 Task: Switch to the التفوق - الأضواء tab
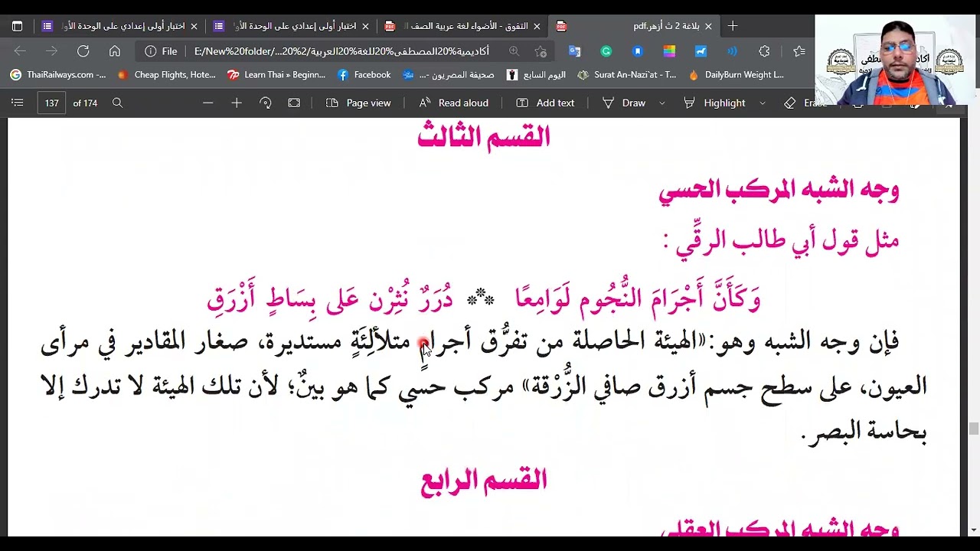tap(462, 26)
